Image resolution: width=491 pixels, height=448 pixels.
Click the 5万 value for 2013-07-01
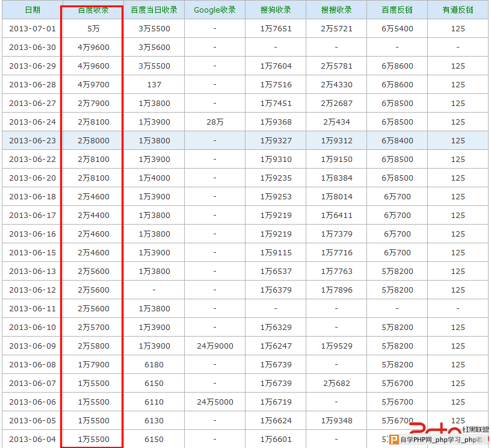[93, 29]
